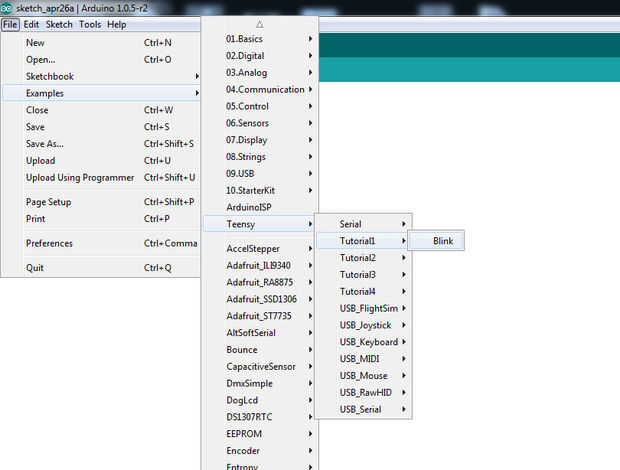Expand 01.Basics examples
620x470 pixels.
(x=260, y=39)
